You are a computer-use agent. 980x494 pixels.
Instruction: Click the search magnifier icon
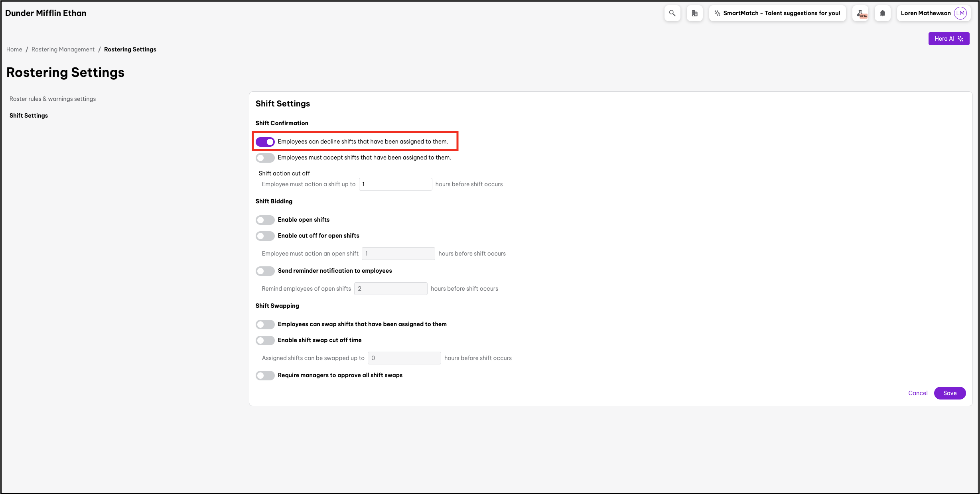pos(672,13)
